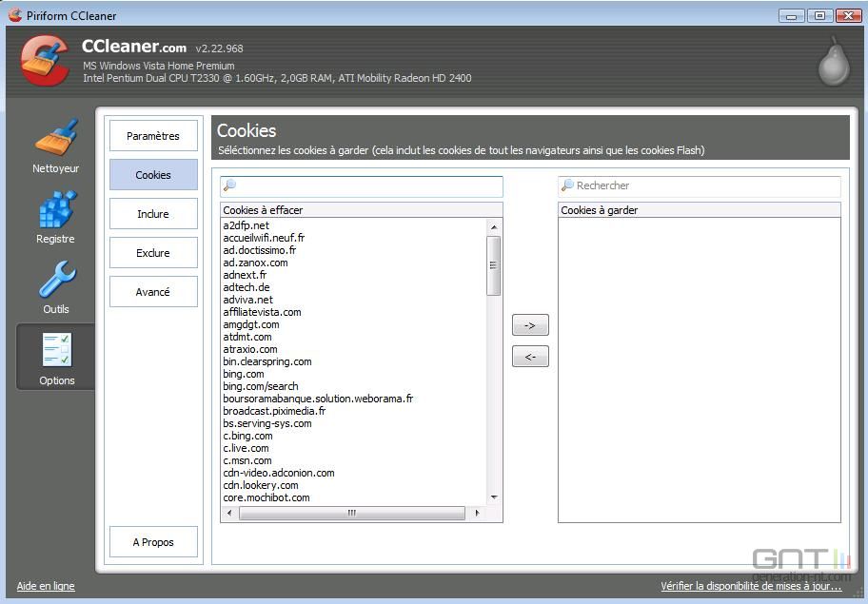Select adnext.fr cookie
The image size is (868, 604).
(246, 275)
